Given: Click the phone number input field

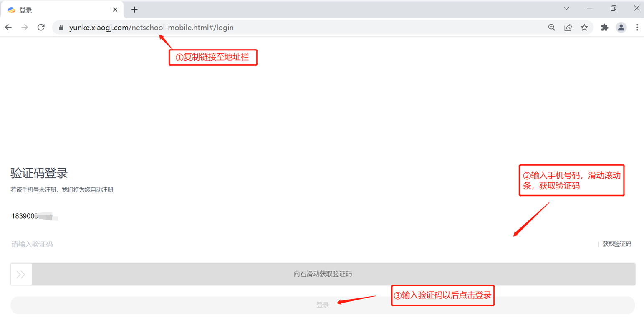Looking at the screenshot, I should pos(323,216).
